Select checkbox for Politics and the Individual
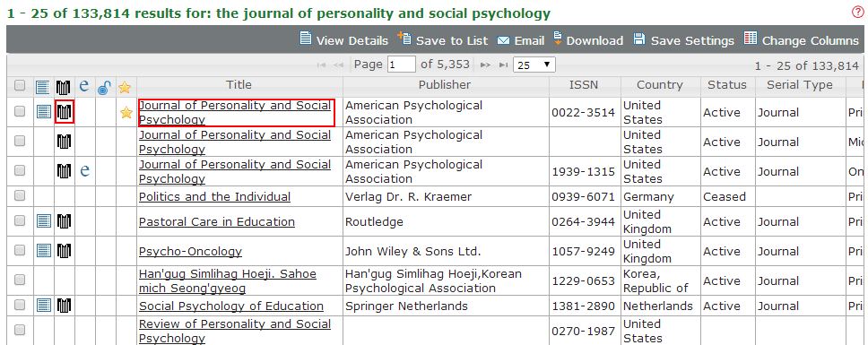 tap(20, 195)
